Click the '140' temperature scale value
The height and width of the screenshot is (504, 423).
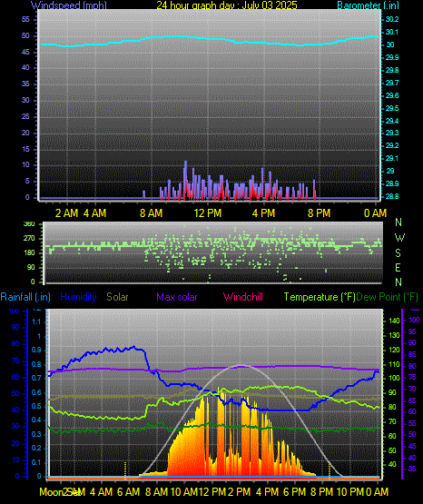(x=395, y=321)
